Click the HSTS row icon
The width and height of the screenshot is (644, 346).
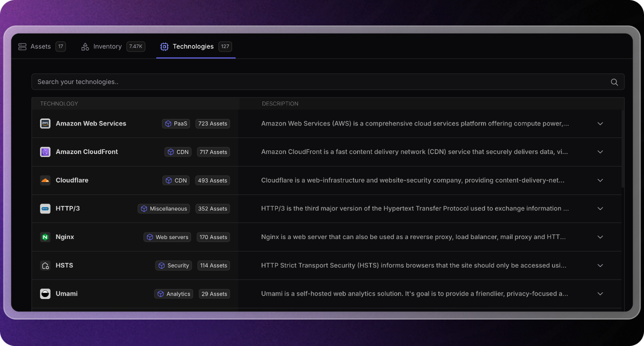(x=45, y=265)
